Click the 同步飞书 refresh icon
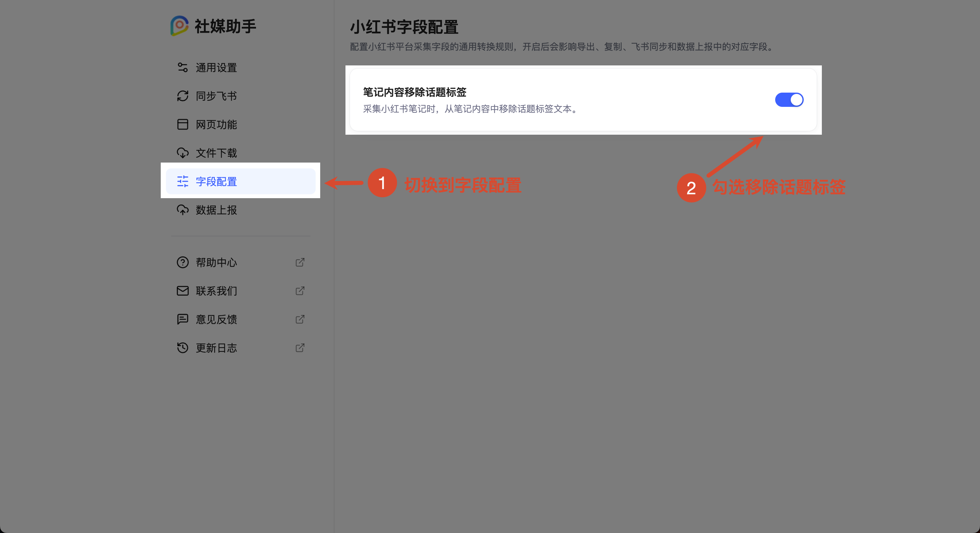This screenshot has height=533, width=980. coord(182,96)
